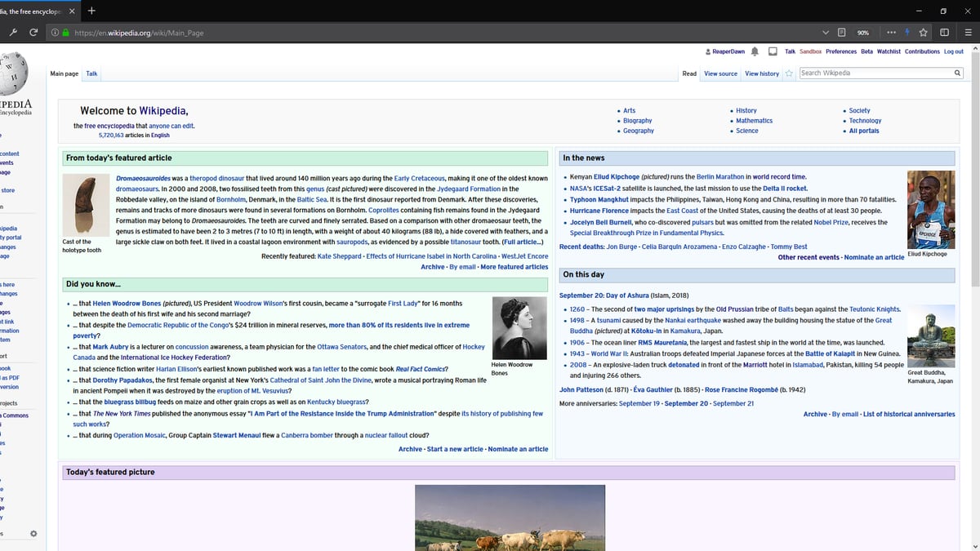
Task: Click 'Start a new article' link
Action: 455,449
